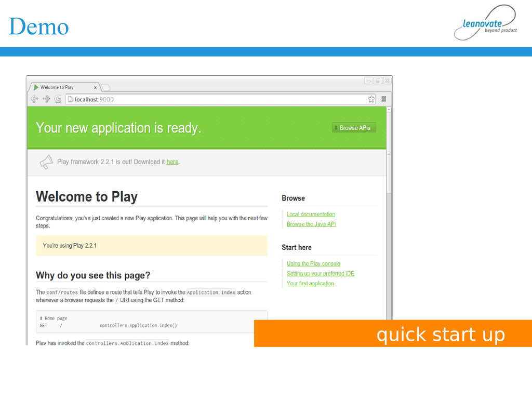Image resolution: width=532 pixels, height=399 pixels.
Task: Minimize the browser window
Action: click(x=368, y=81)
